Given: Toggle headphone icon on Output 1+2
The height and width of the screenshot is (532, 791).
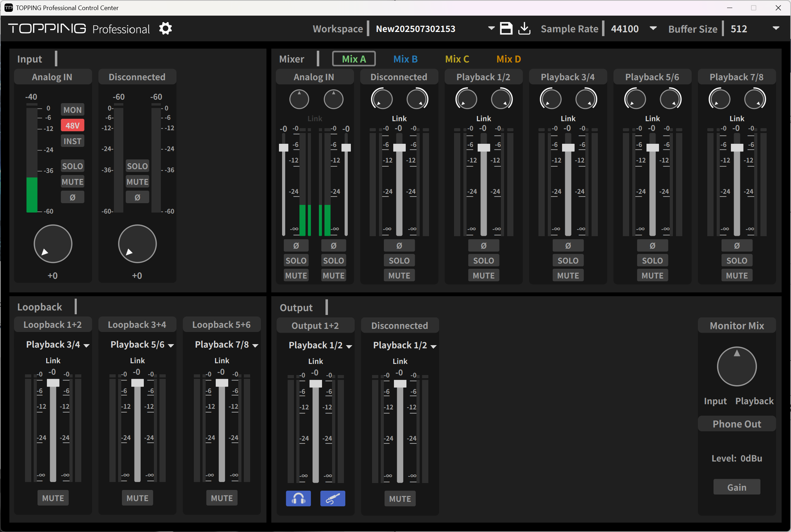Looking at the screenshot, I should click(x=298, y=499).
